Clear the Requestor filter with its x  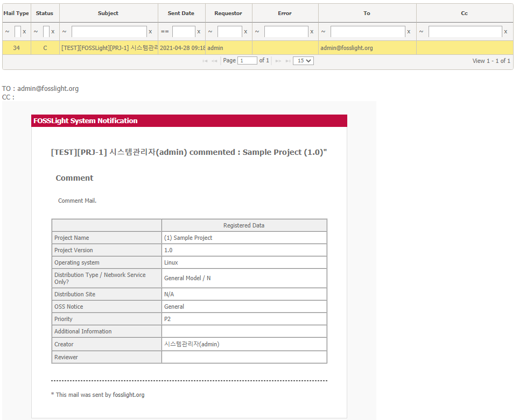tap(246, 32)
